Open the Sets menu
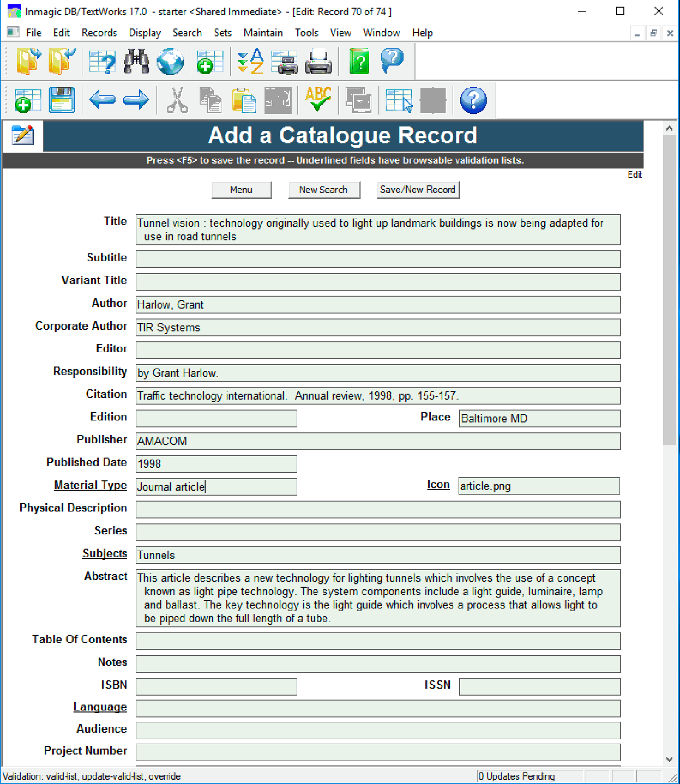This screenshot has width=680, height=784. [223, 33]
